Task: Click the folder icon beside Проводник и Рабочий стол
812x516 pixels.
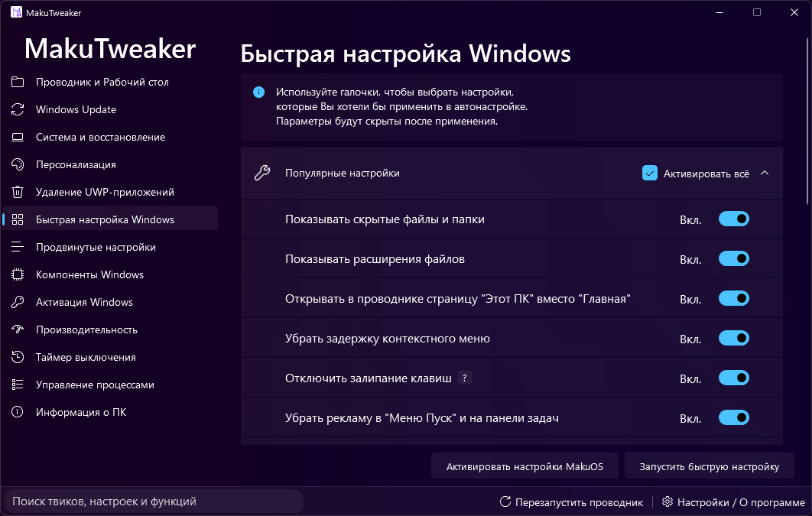Action: (18, 82)
